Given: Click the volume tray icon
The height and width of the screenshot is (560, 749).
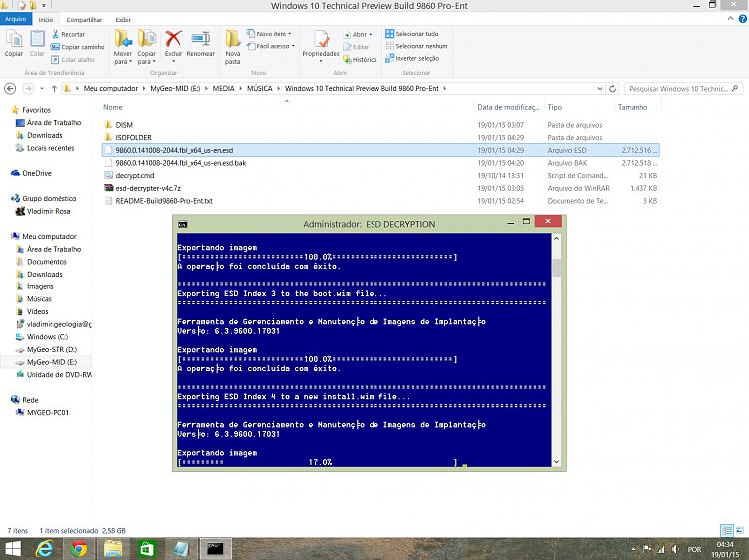Looking at the screenshot, I should 675,549.
